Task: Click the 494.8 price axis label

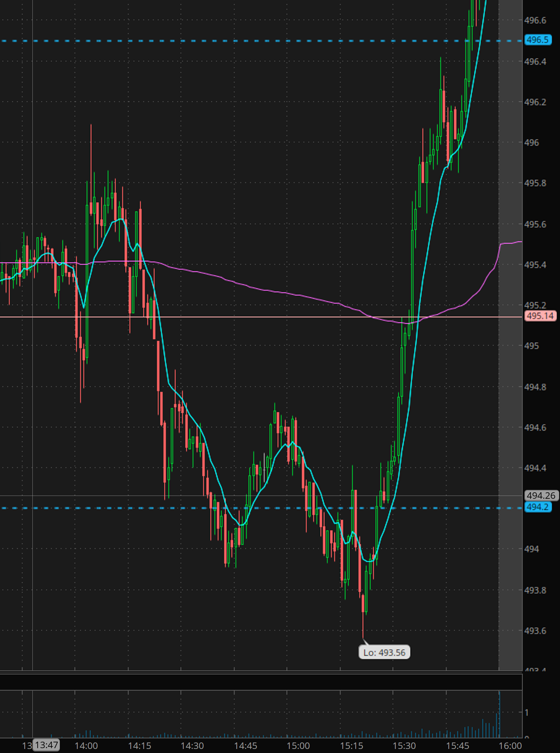Action: point(535,387)
